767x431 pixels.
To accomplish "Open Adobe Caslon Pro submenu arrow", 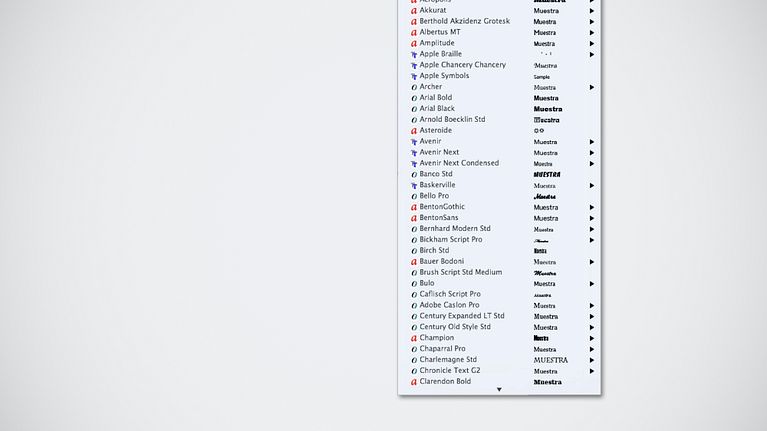I will (x=591, y=306).
